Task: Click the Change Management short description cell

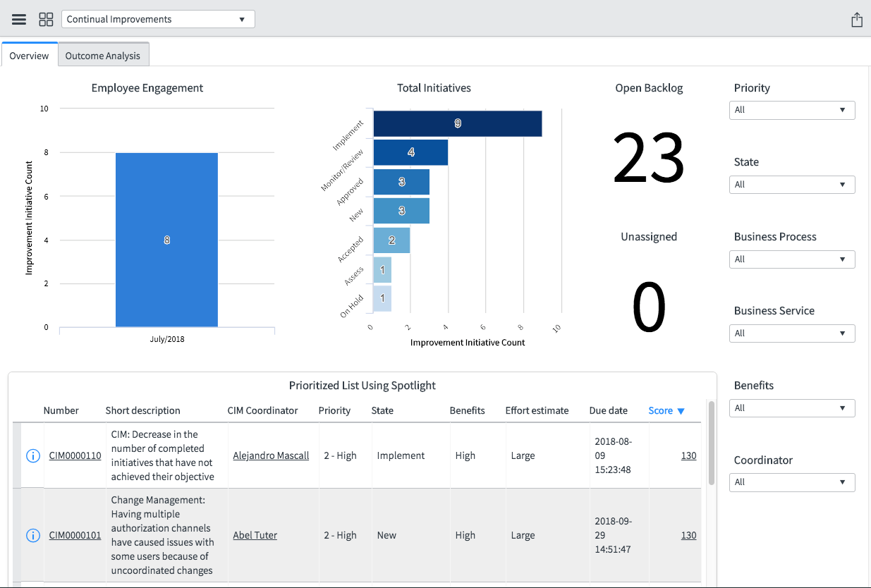Action: coord(166,535)
